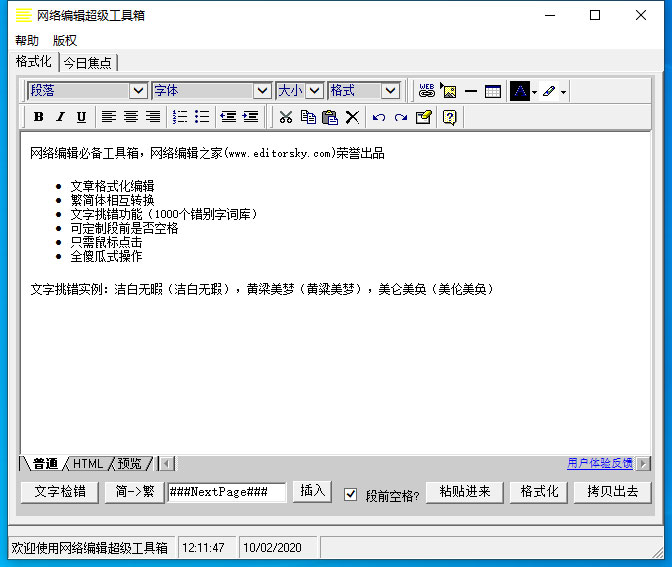Open the 版权 menu

[65, 41]
